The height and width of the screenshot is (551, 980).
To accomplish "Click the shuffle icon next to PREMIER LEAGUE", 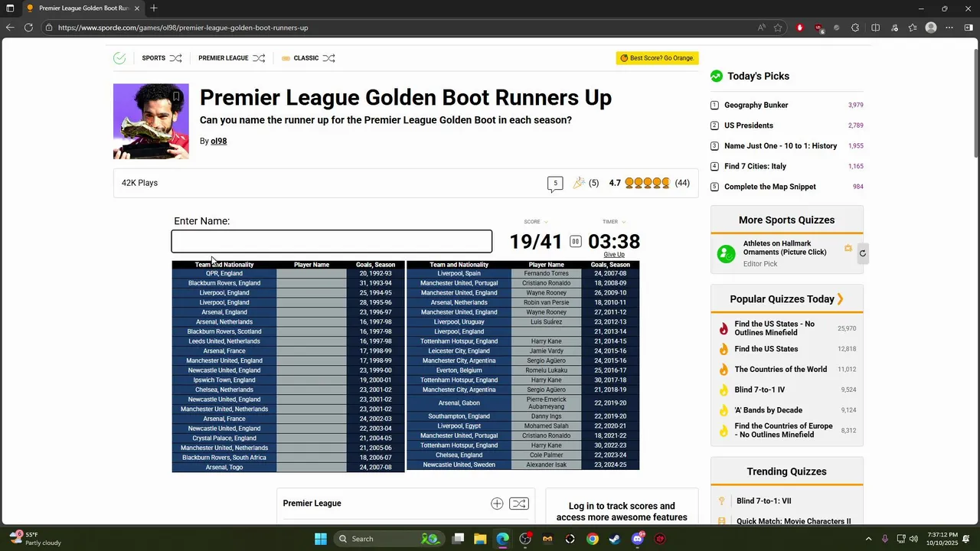I will coord(259,58).
